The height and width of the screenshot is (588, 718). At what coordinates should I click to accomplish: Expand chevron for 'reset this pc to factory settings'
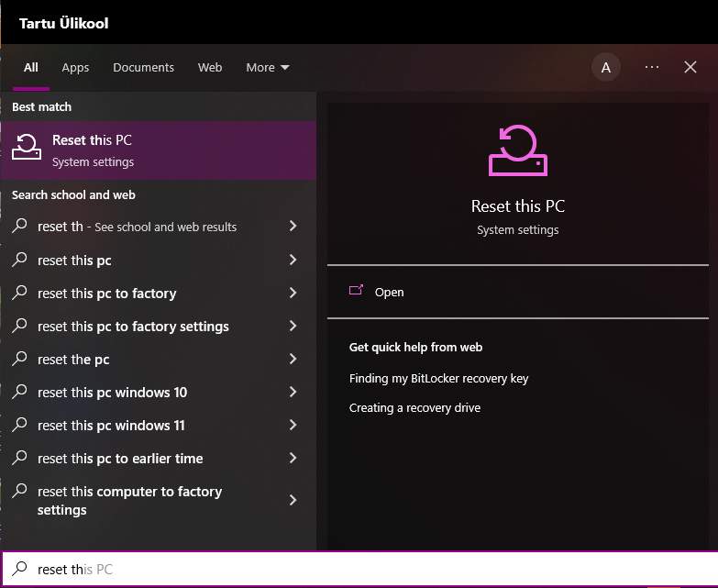(293, 326)
